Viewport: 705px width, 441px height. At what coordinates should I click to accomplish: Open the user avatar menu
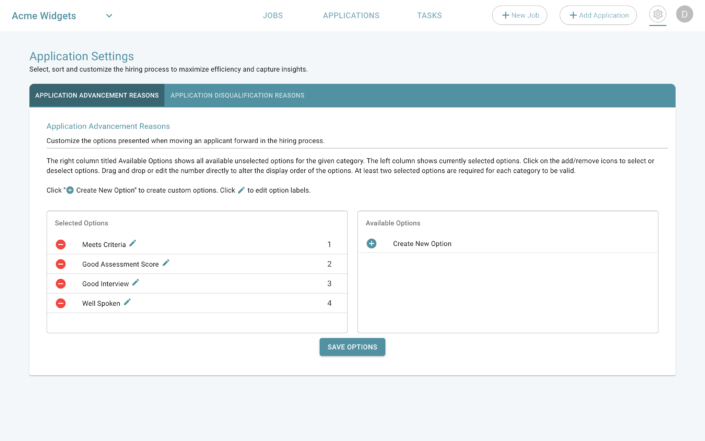click(x=684, y=15)
